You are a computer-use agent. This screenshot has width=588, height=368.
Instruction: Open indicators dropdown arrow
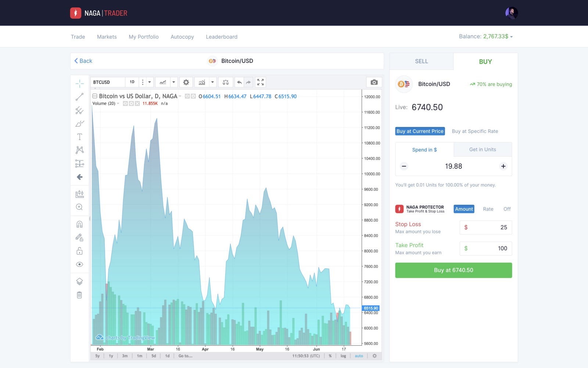click(x=212, y=82)
